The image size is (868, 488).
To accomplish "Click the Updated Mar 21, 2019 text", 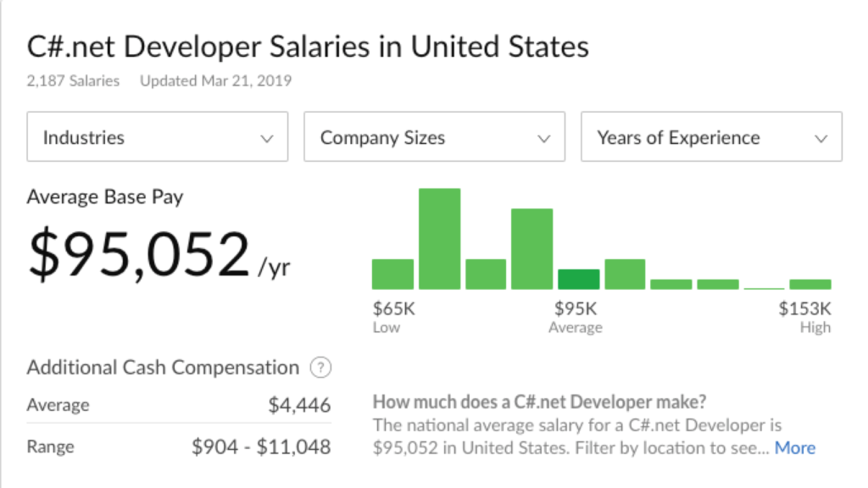I will (x=215, y=81).
